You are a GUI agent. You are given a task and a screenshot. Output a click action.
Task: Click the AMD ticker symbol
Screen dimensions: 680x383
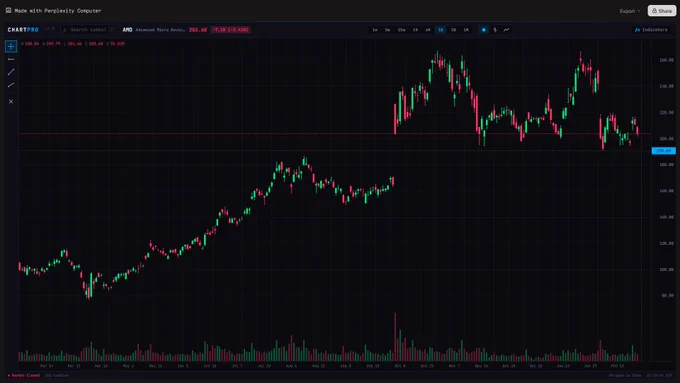coord(128,30)
